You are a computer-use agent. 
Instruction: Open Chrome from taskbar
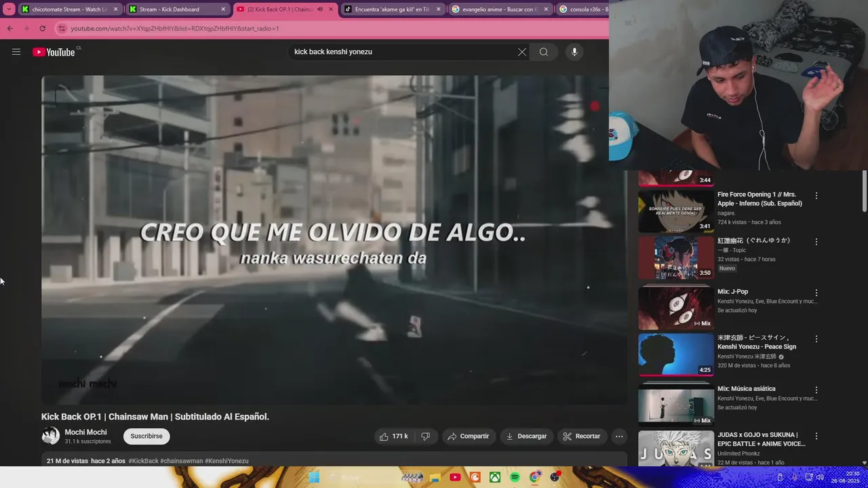pos(535,477)
